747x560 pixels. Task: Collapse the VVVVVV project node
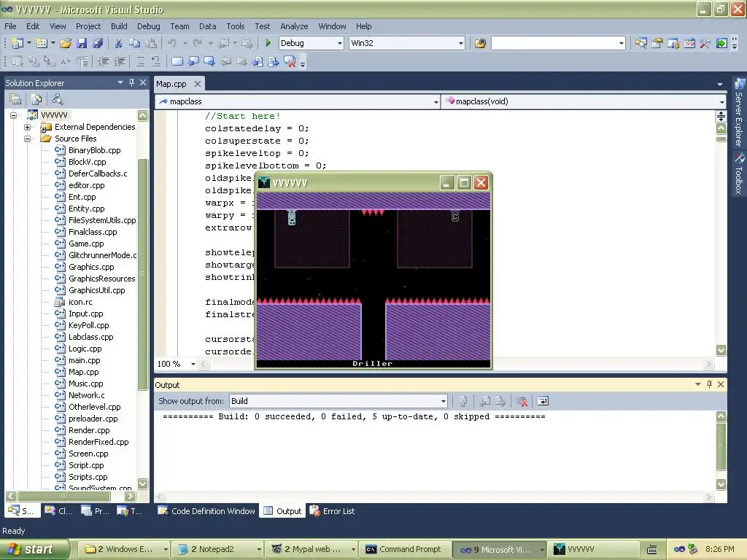coord(13,115)
